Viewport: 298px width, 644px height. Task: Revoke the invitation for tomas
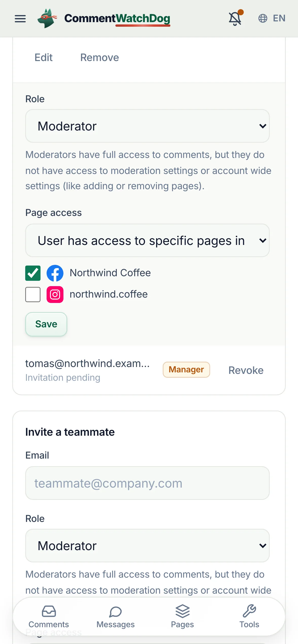(246, 370)
